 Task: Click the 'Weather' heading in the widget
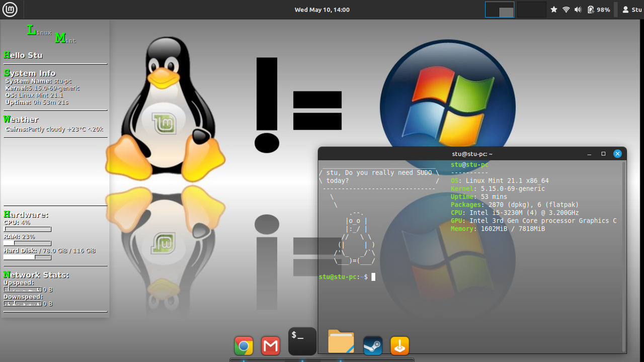click(x=21, y=119)
